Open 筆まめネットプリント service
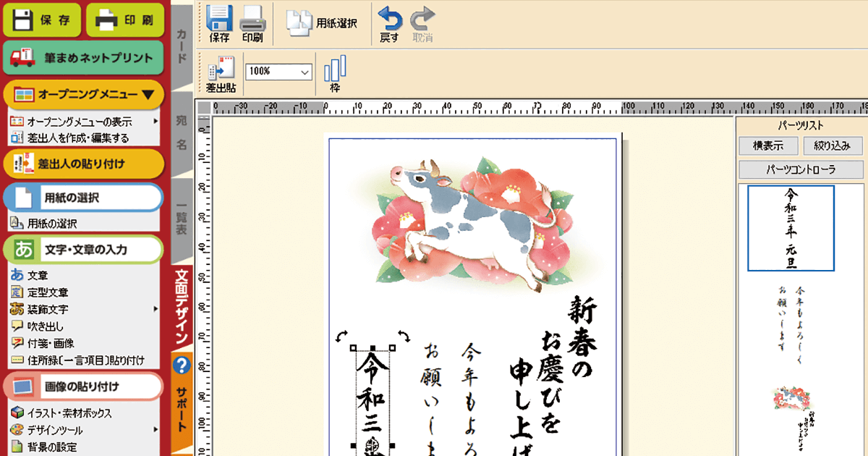The image size is (868, 456). tap(83, 58)
